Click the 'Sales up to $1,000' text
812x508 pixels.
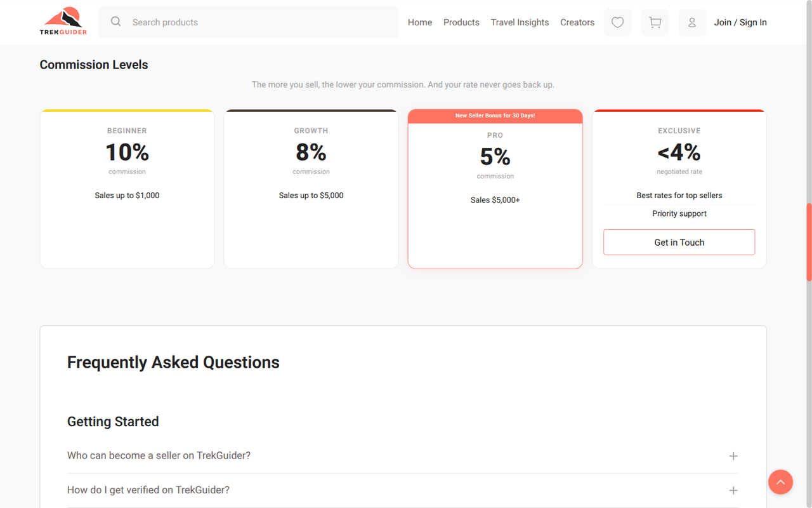click(127, 196)
